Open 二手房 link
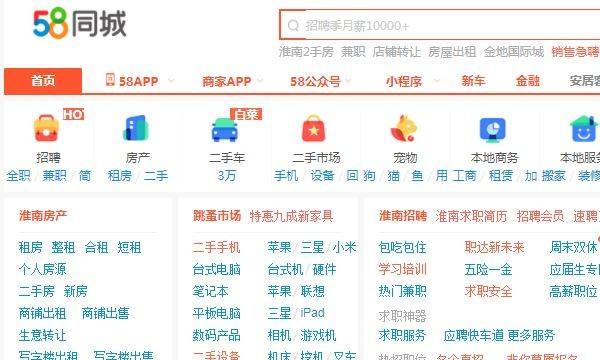This screenshot has height=360, width=600. (37, 291)
